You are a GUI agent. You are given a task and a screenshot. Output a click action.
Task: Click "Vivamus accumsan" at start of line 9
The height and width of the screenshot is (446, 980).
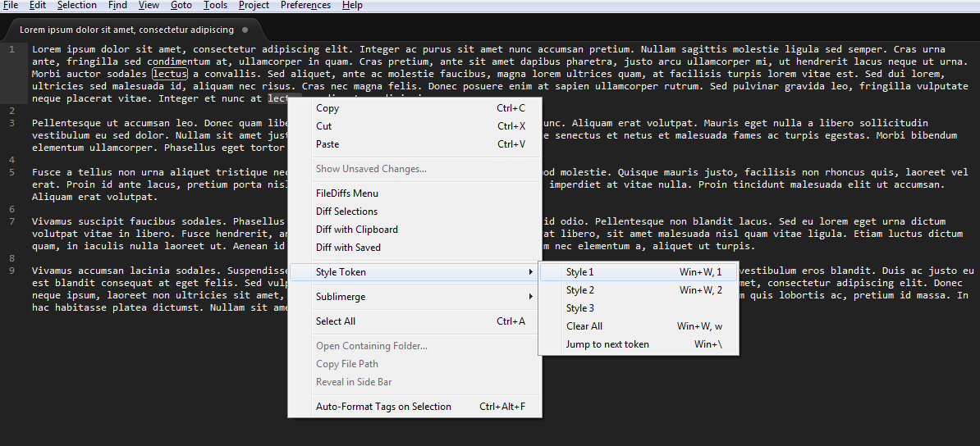pos(78,271)
